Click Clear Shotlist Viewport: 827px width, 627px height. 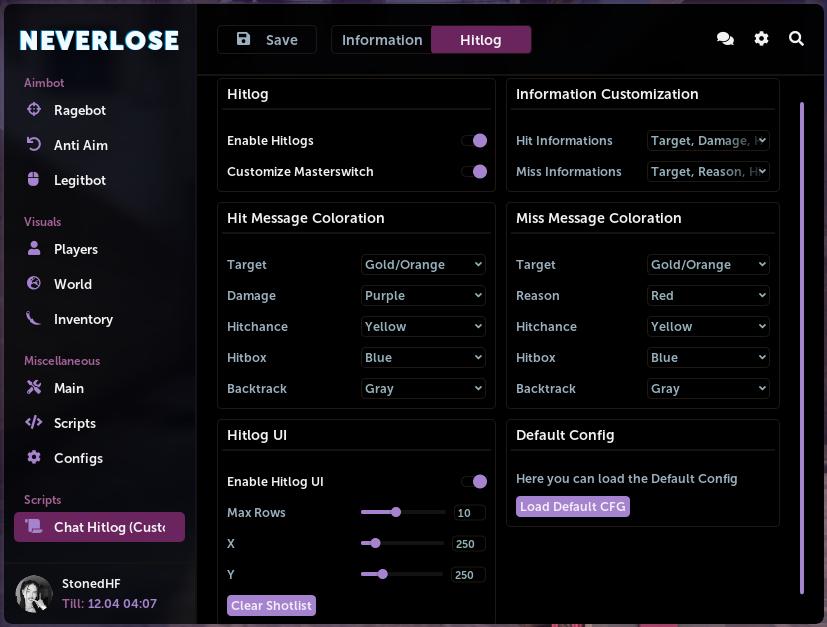coord(271,605)
